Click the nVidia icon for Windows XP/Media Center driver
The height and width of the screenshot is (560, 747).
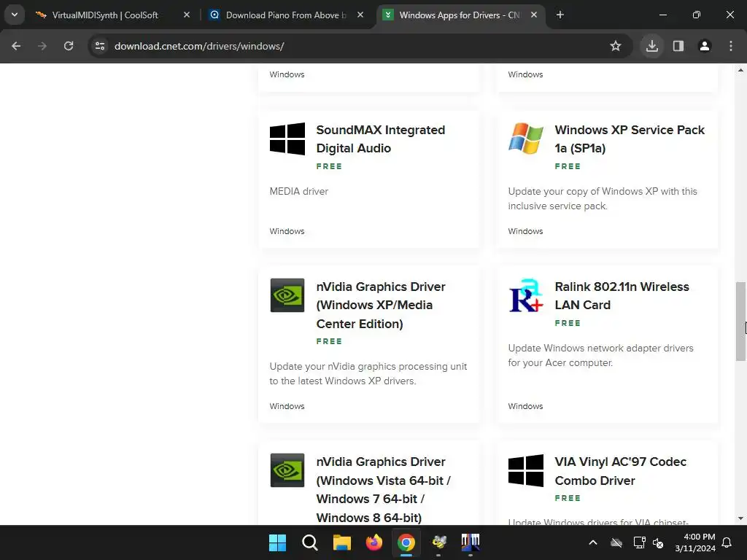point(287,295)
